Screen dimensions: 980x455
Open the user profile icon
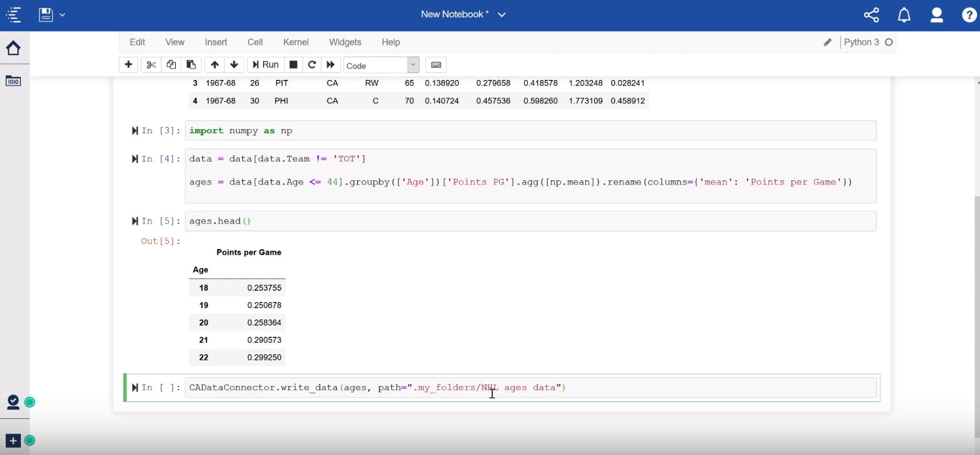pos(937,15)
